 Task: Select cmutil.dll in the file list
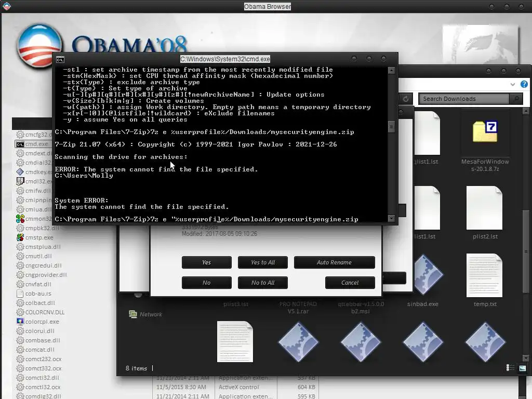(34, 256)
